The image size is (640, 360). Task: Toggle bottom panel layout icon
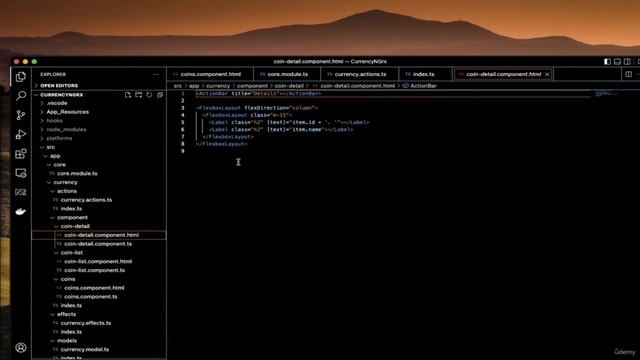[x=618, y=62]
